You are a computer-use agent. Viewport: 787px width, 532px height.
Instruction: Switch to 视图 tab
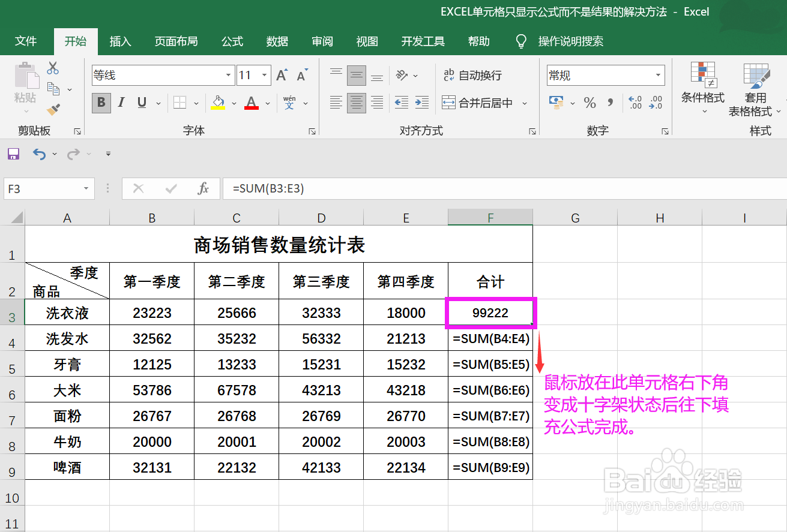point(367,41)
